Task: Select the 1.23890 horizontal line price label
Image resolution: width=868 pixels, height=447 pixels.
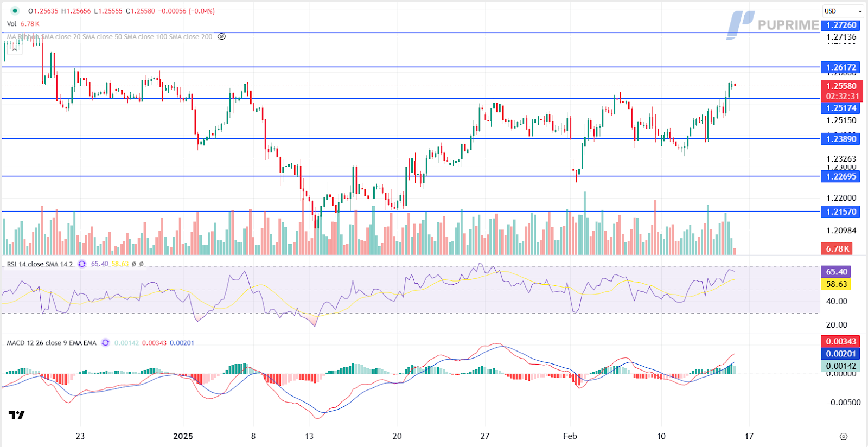Action: click(x=840, y=139)
